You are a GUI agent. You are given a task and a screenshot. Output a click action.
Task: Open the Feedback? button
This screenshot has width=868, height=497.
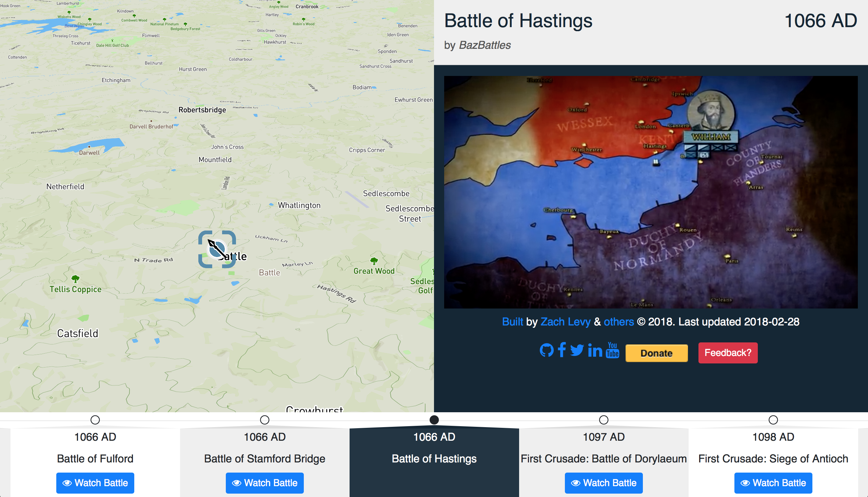coord(728,353)
